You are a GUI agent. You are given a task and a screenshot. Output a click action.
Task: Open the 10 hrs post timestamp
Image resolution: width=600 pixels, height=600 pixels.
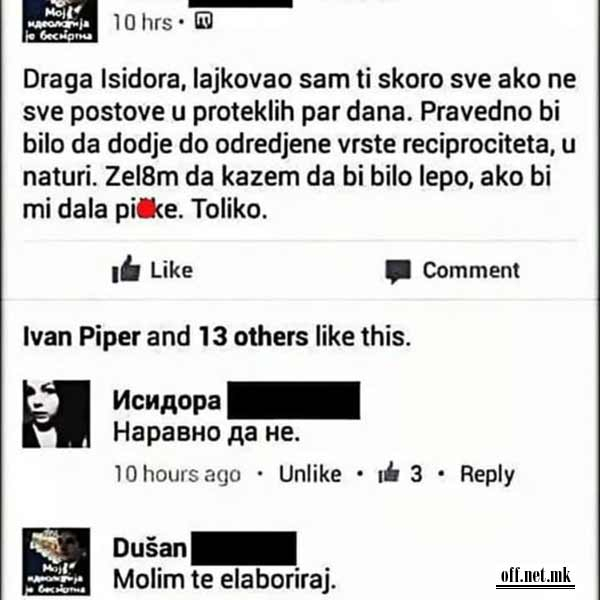click(142, 22)
